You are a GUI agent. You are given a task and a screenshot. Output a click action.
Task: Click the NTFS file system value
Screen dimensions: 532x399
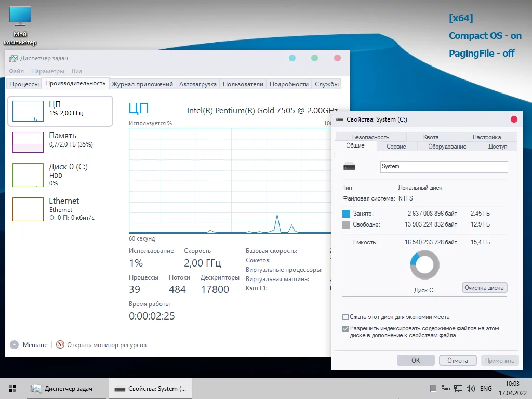[x=405, y=198]
